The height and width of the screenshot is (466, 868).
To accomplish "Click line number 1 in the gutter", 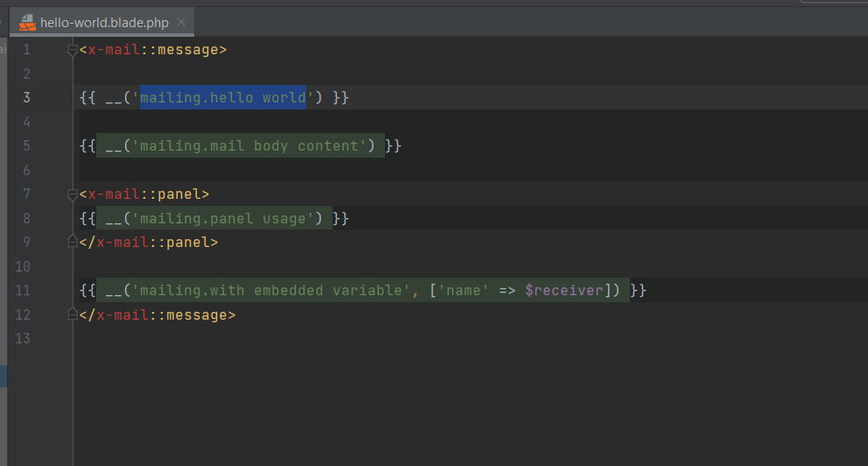I will (x=26, y=50).
